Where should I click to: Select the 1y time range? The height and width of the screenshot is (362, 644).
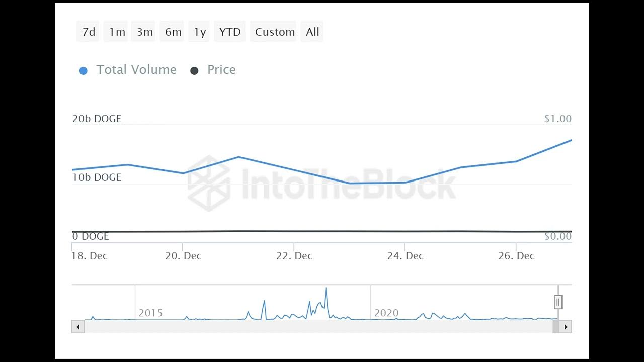[200, 32]
